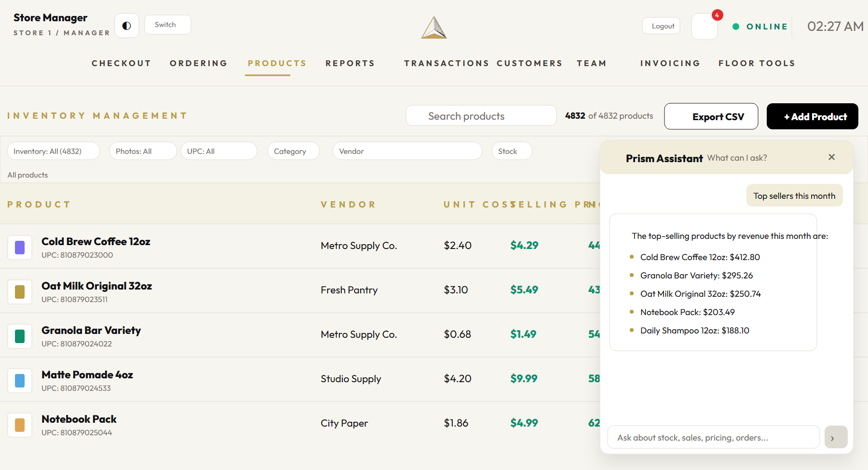This screenshot has height=470, width=868.
Task: Click the $9.99 selling price
Action: pyautogui.click(x=524, y=378)
